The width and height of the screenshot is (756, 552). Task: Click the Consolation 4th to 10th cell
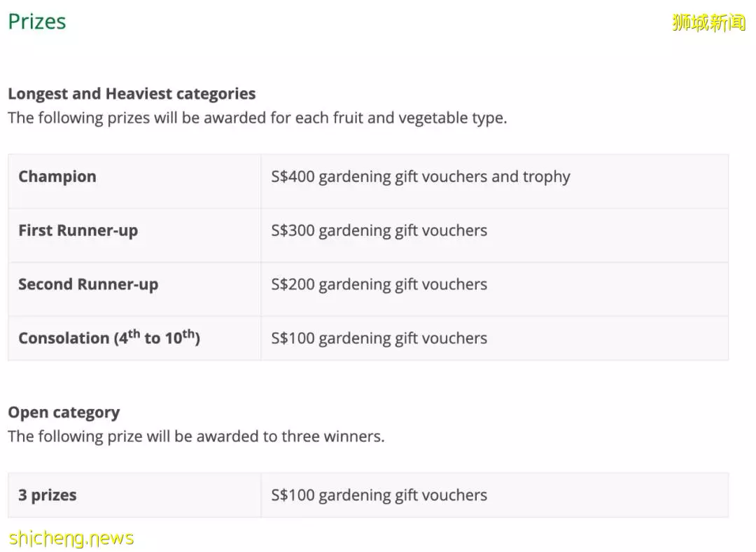click(x=134, y=338)
